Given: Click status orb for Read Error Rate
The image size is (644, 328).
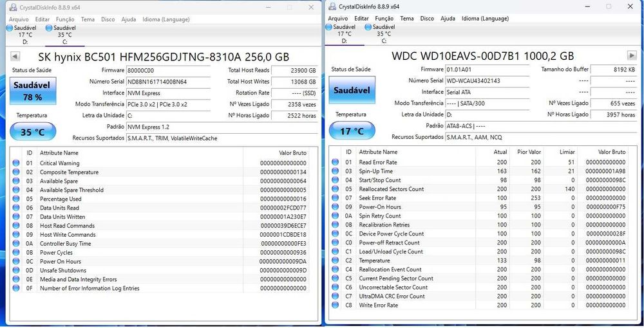Looking at the screenshot, I should click(x=335, y=162).
